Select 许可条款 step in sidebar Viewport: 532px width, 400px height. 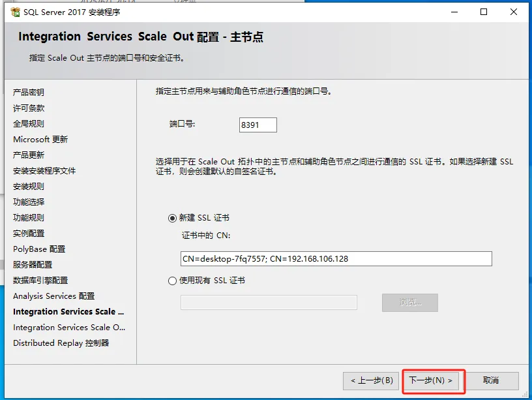(x=29, y=108)
